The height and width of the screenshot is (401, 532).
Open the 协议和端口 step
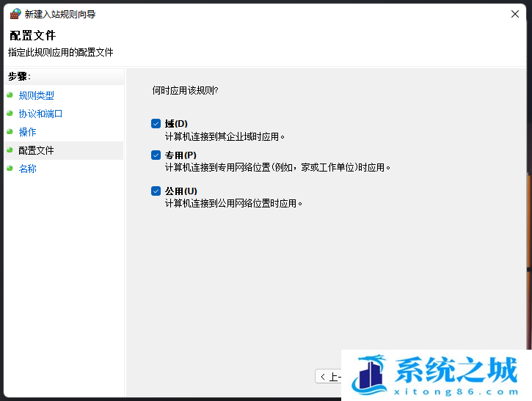click(x=40, y=114)
